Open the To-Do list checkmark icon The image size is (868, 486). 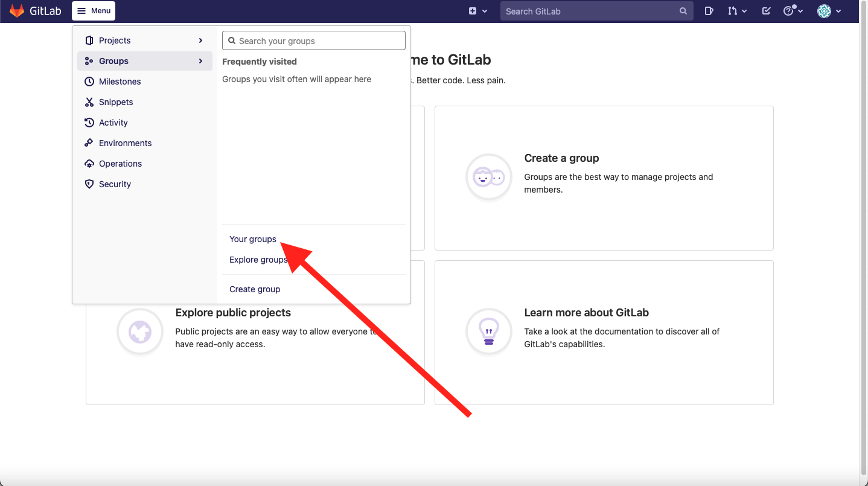[x=766, y=11]
